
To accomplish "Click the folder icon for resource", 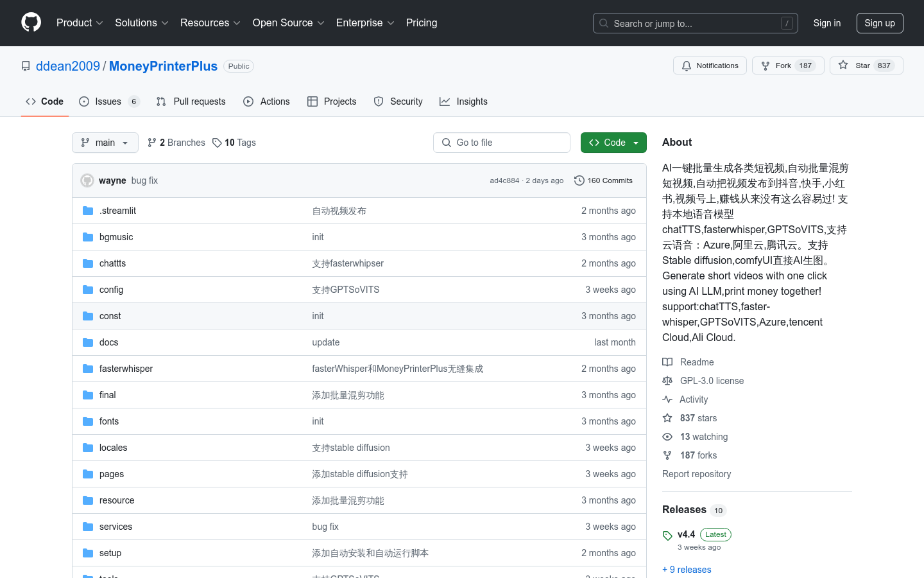I will pyautogui.click(x=88, y=500).
